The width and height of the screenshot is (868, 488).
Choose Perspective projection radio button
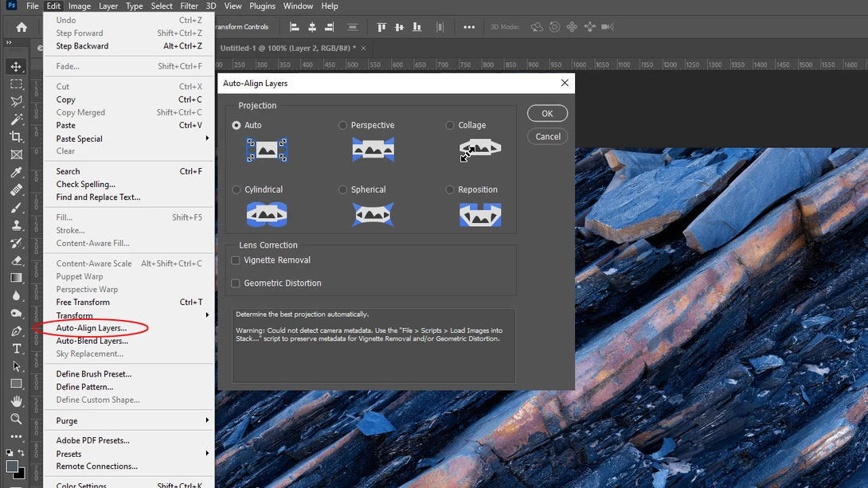click(x=342, y=126)
